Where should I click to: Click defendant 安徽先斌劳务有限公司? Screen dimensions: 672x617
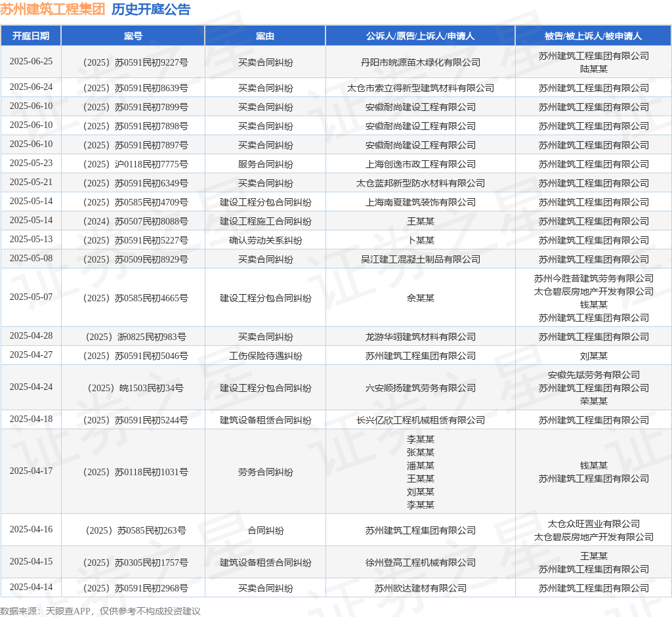[x=593, y=375]
